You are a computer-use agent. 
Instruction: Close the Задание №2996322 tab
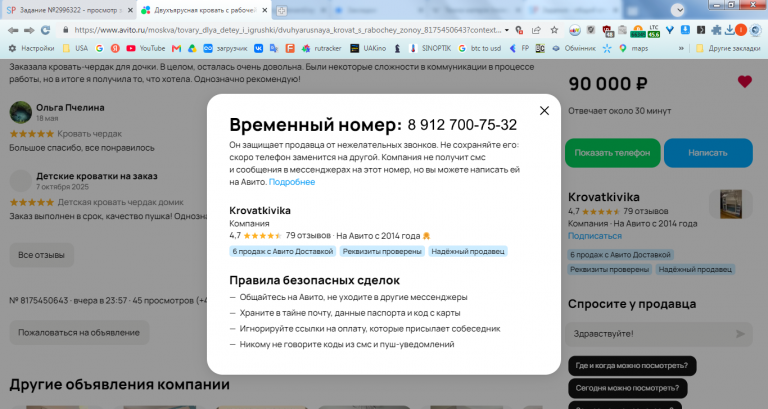(130, 10)
